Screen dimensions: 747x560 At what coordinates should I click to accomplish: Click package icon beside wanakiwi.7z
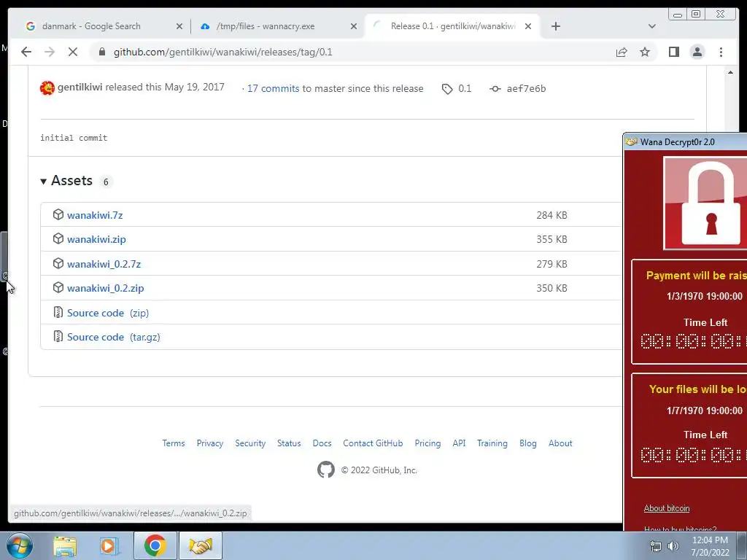(x=58, y=214)
